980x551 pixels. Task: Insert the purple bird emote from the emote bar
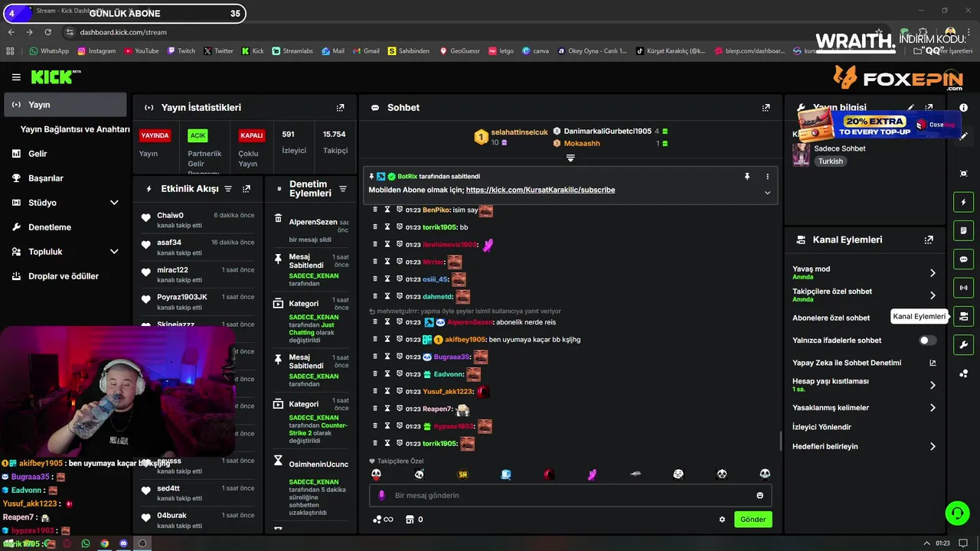592,474
